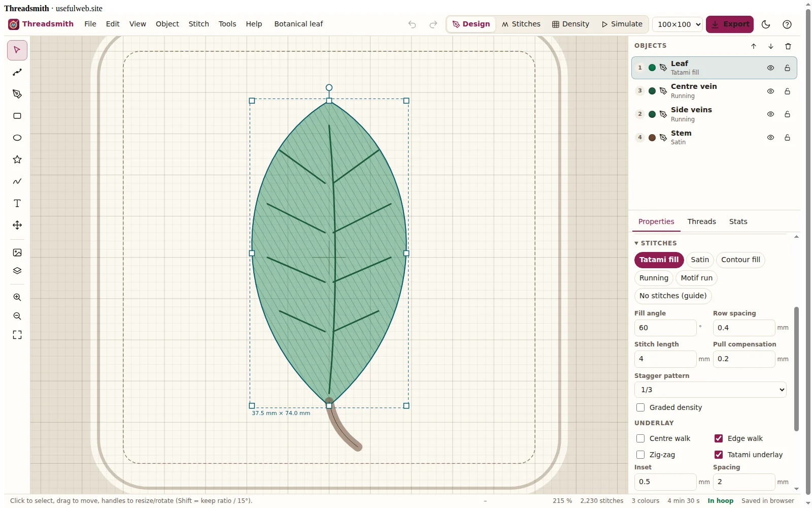The width and height of the screenshot is (812, 508).
Task: Choose the freehand curve tool
Action: tap(17, 181)
